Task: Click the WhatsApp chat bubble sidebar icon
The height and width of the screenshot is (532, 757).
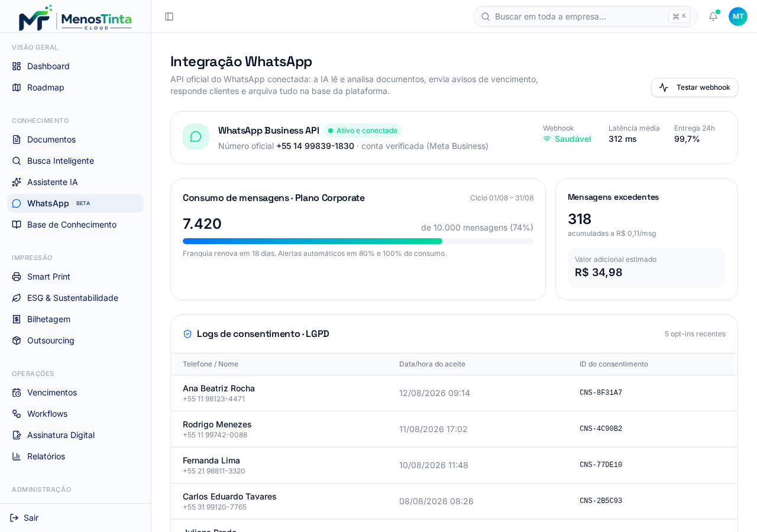Action: point(17,203)
